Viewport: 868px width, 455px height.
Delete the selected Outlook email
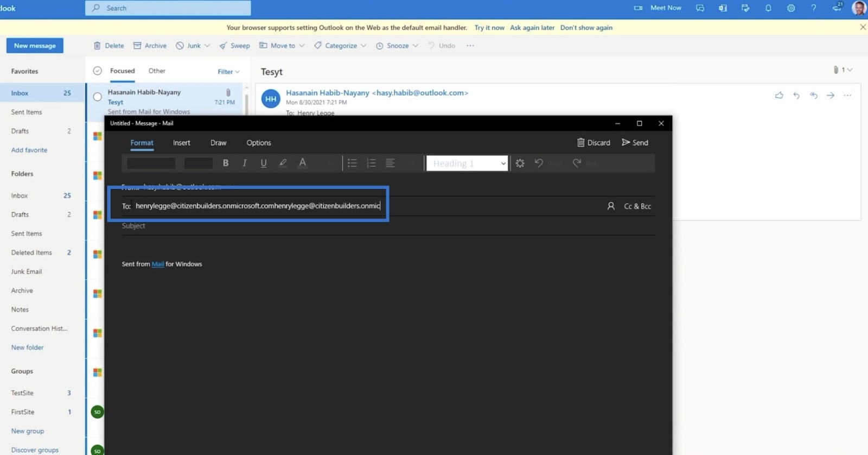(108, 46)
